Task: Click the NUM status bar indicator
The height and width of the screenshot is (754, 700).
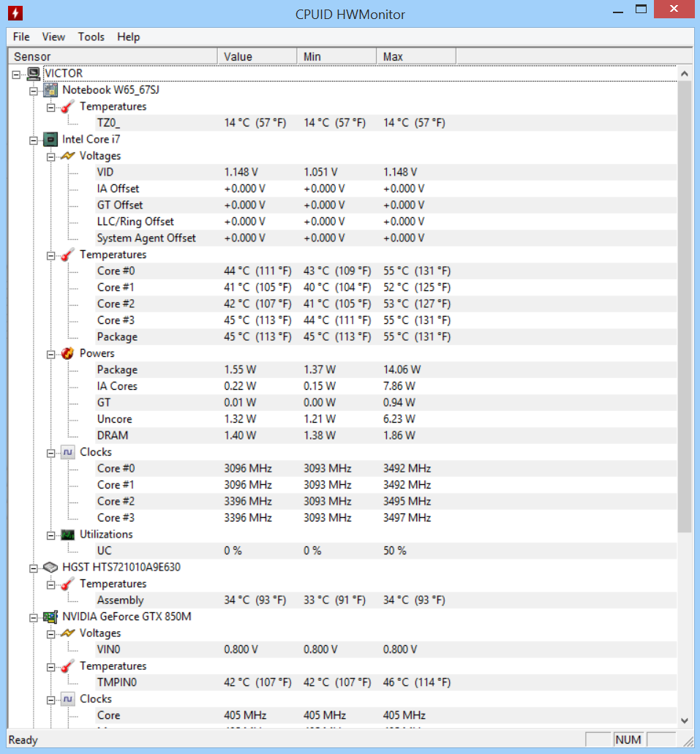Action: [x=628, y=739]
